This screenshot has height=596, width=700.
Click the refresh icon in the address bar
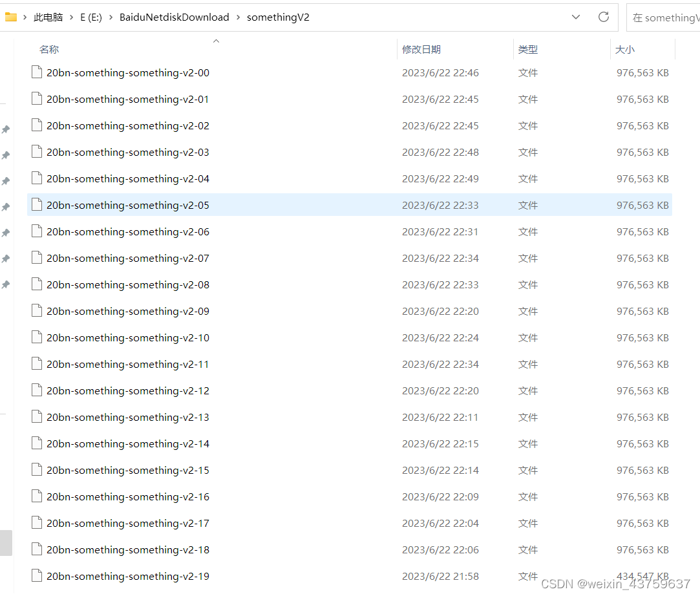(603, 17)
